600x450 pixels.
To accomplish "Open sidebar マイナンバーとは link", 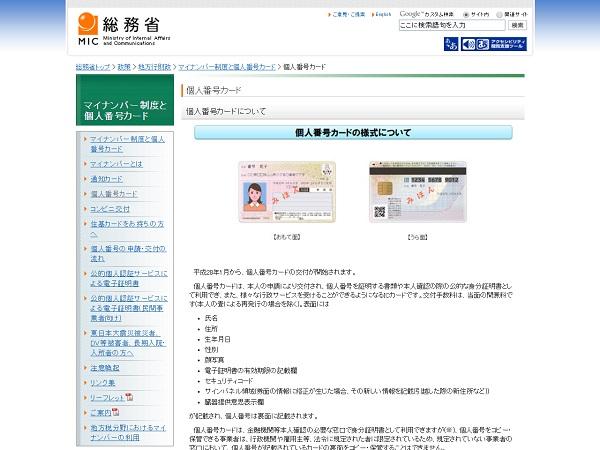I will click(x=116, y=164).
